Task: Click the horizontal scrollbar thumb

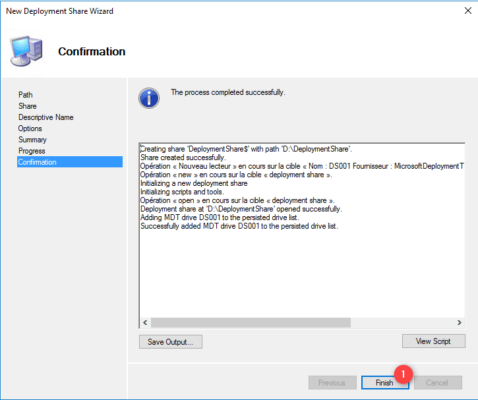Action: (251, 322)
